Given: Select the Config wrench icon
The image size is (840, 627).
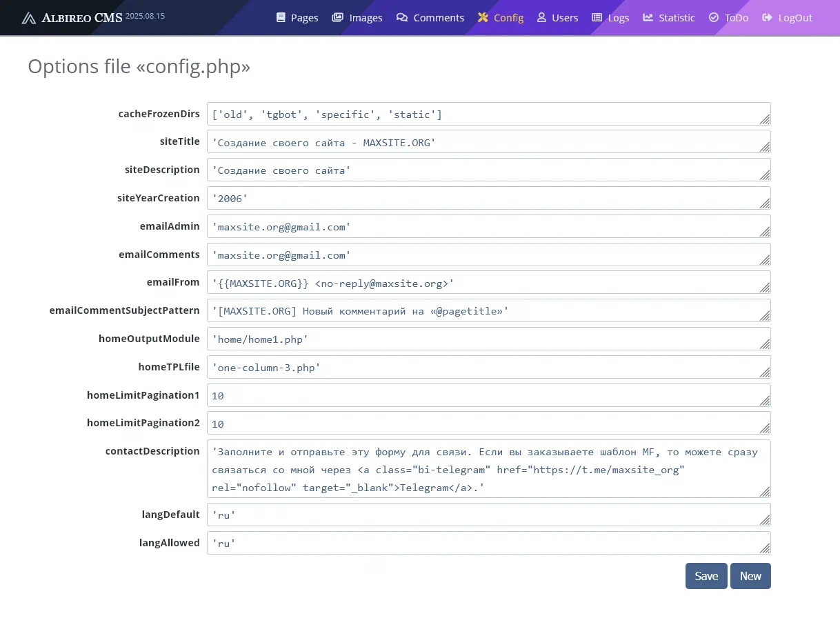Looking at the screenshot, I should (x=482, y=17).
